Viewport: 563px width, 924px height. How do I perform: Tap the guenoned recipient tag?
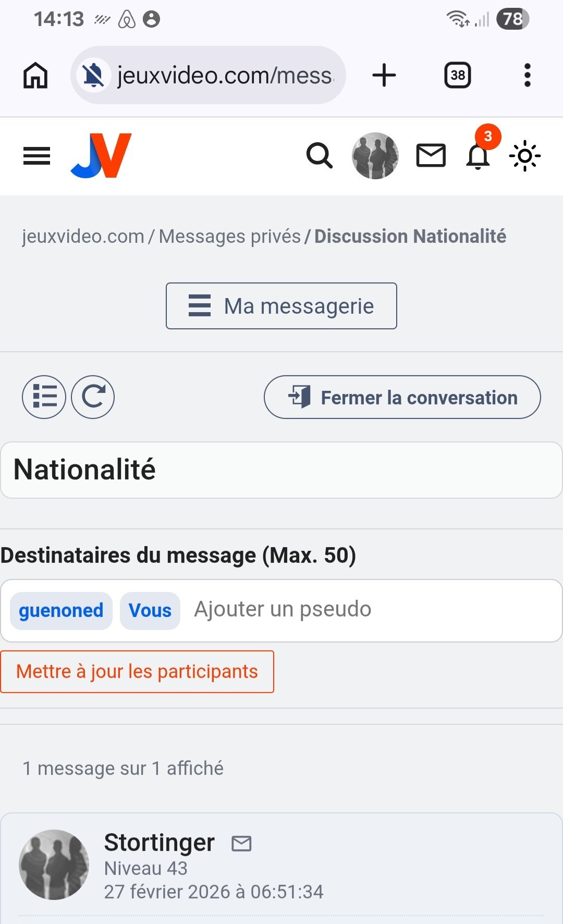point(61,611)
